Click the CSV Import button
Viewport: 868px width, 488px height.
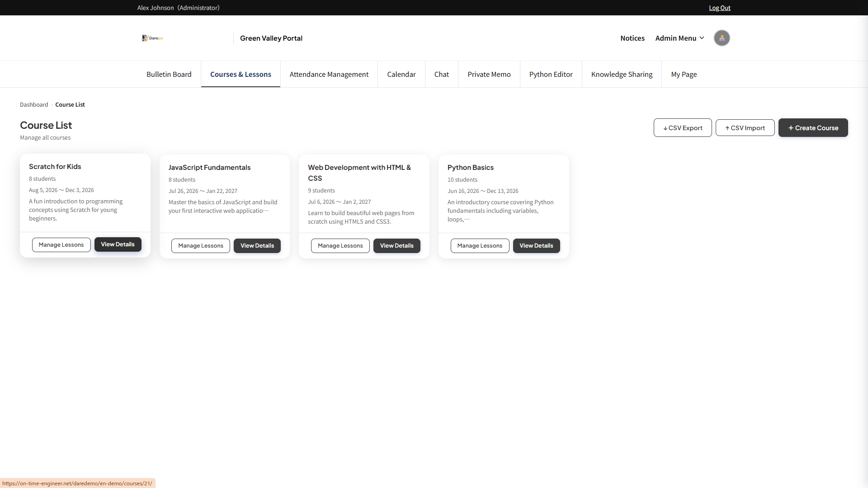[745, 128]
